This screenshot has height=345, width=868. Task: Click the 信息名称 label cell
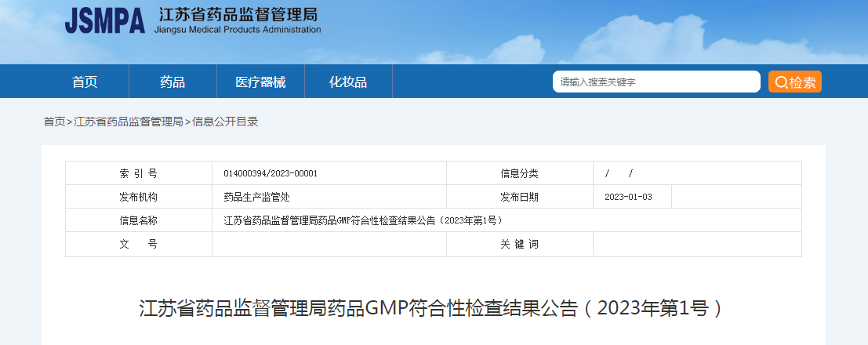point(138,220)
